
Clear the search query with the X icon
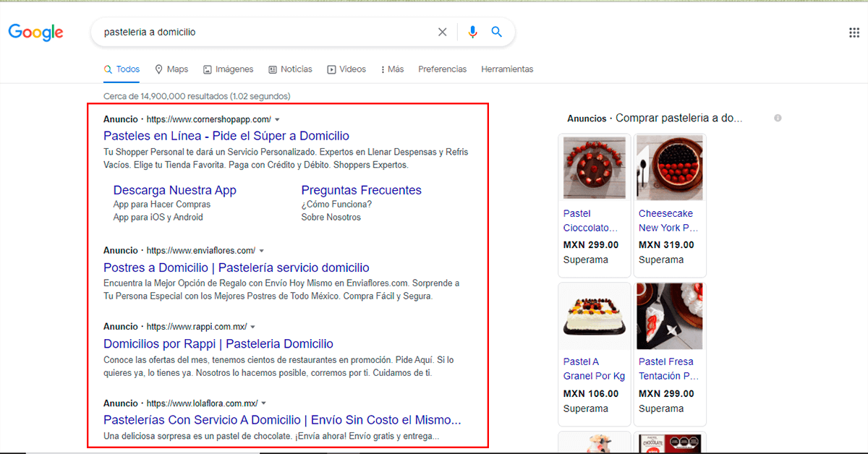click(x=442, y=32)
